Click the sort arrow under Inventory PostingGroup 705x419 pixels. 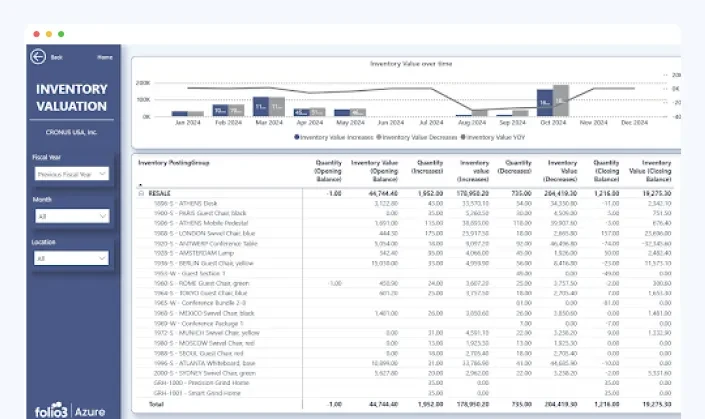coord(140,185)
